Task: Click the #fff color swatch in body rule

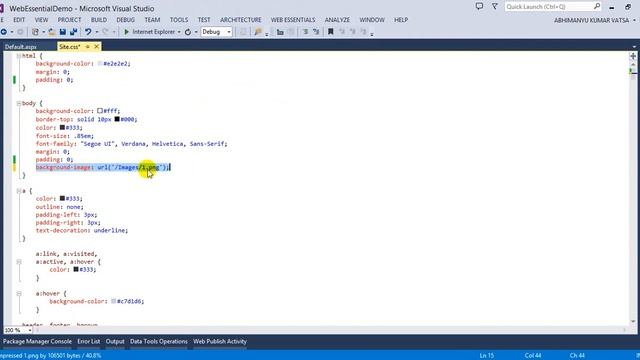Action: (100, 111)
